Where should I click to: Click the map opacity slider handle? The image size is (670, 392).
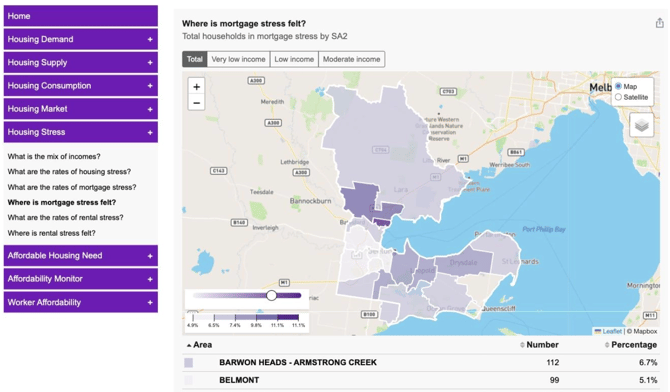(271, 295)
